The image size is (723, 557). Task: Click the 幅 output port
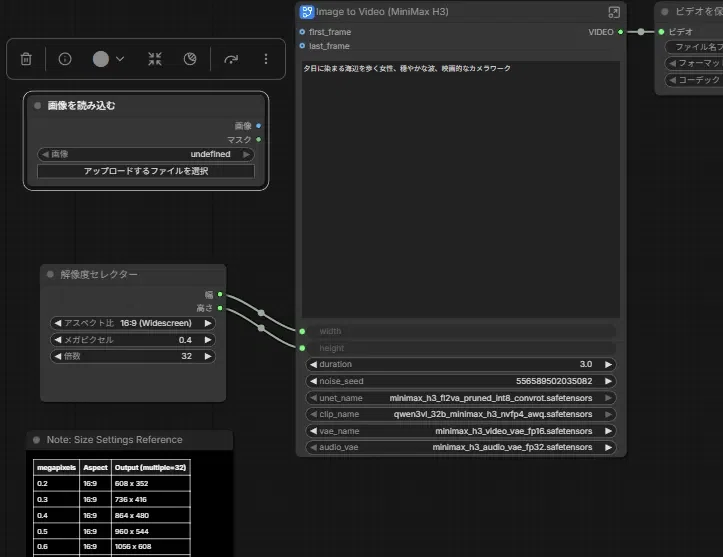pyautogui.click(x=220, y=294)
